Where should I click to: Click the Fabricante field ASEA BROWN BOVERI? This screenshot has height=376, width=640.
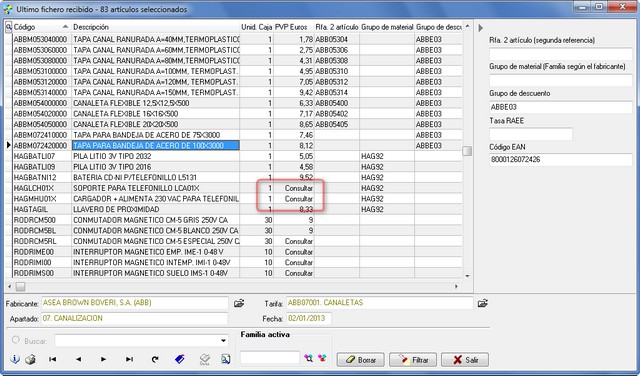pos(134,303)
